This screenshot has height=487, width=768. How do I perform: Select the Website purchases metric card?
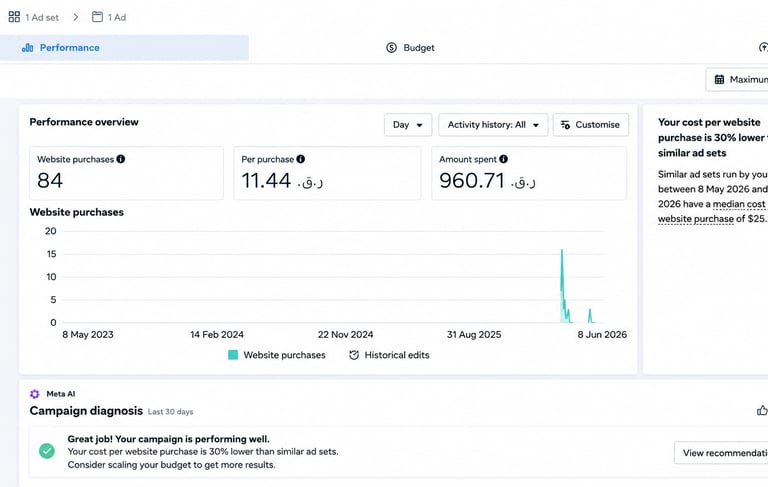point(126,173)
